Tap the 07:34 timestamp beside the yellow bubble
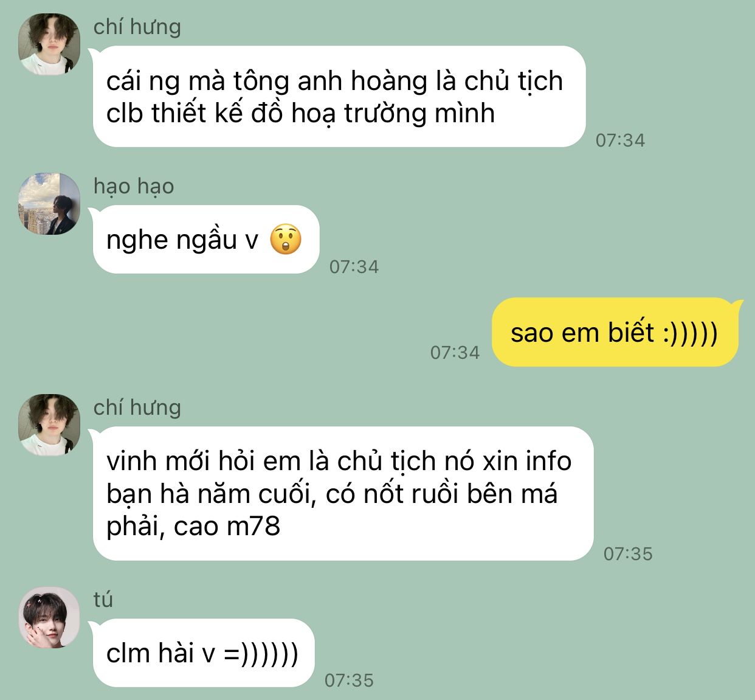The height and width of the screenshot is (700, 755). (x=455, y=352)
